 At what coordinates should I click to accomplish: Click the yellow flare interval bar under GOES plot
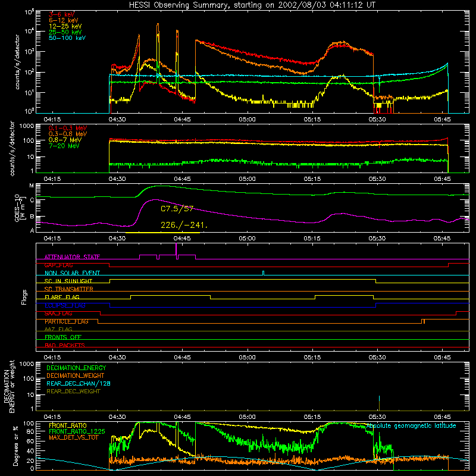coord(162,233)
